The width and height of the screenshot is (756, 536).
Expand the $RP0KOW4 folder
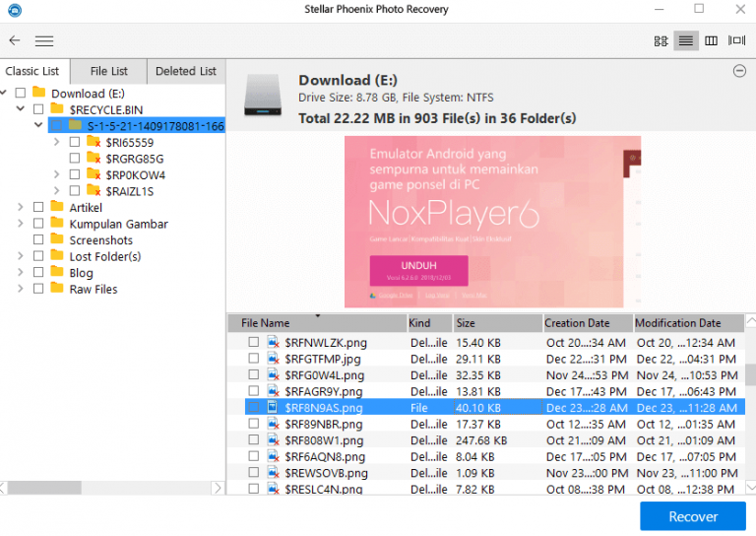57,174
